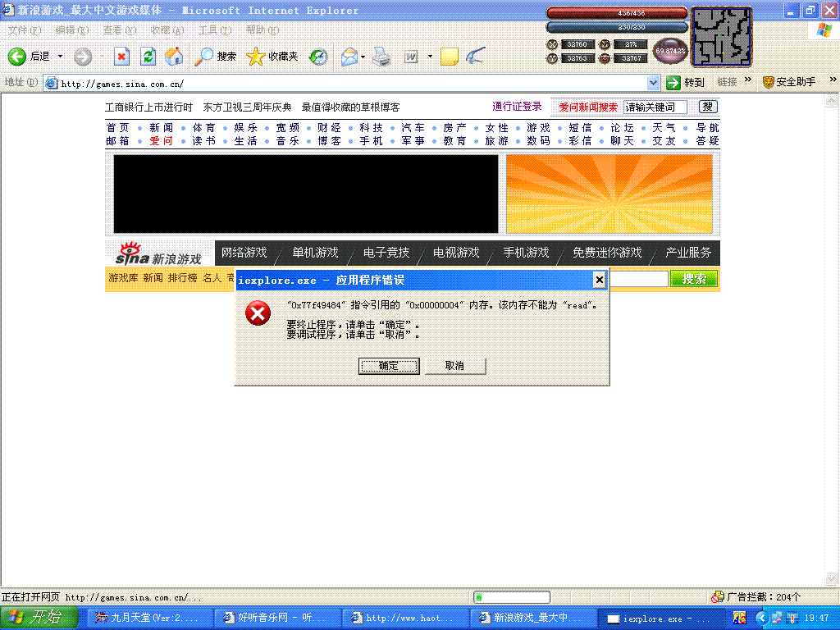Open the address bar dropdown list
Viewport: 840px width, 630px height.
click(653, 83)
